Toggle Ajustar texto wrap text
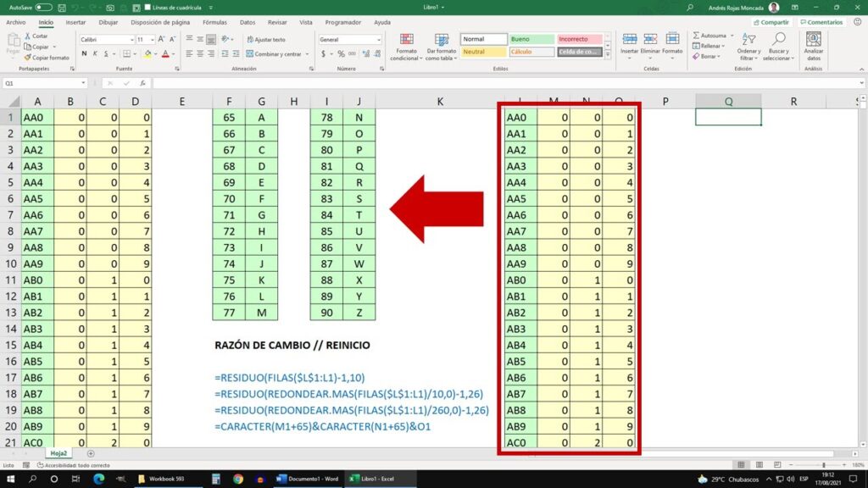Image resolution: width=868 pixels, height=488 pixels. pyautogui.click(x=266, y=40)
